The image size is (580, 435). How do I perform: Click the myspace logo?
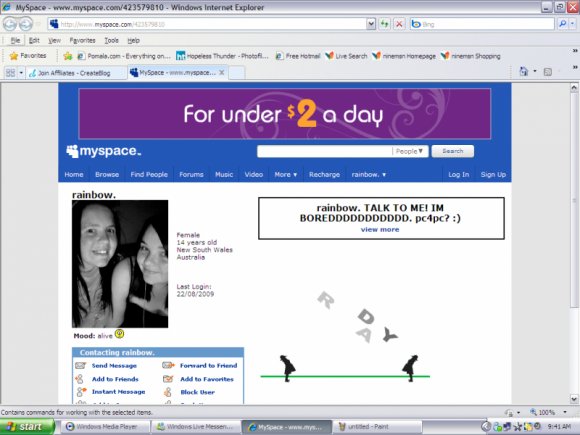point(104,151)
